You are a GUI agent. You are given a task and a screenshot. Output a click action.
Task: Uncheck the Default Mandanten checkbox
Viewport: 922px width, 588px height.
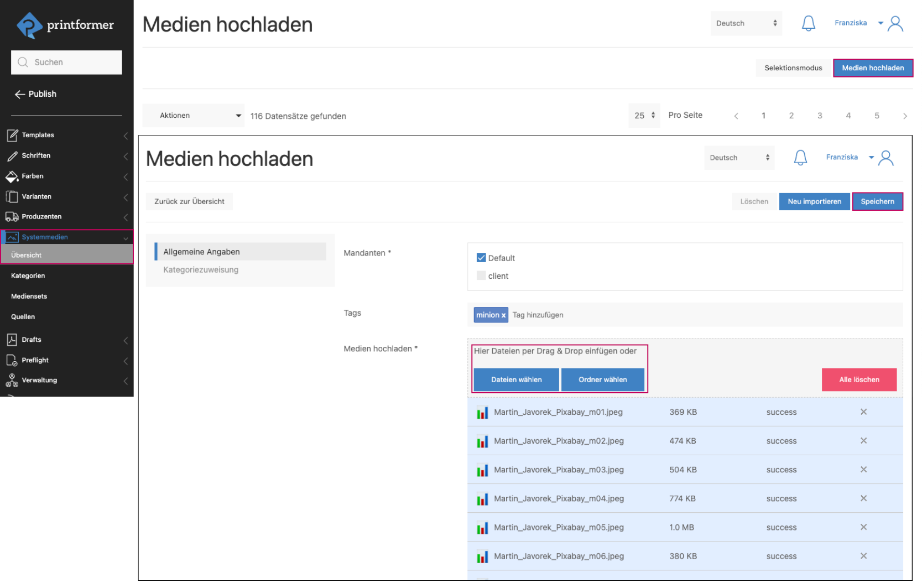[481, 258]
